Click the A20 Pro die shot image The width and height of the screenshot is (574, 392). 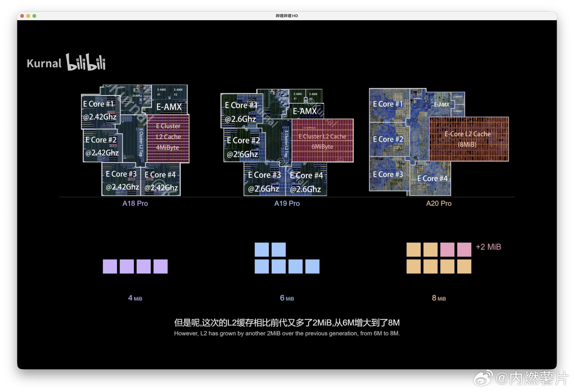439,142
